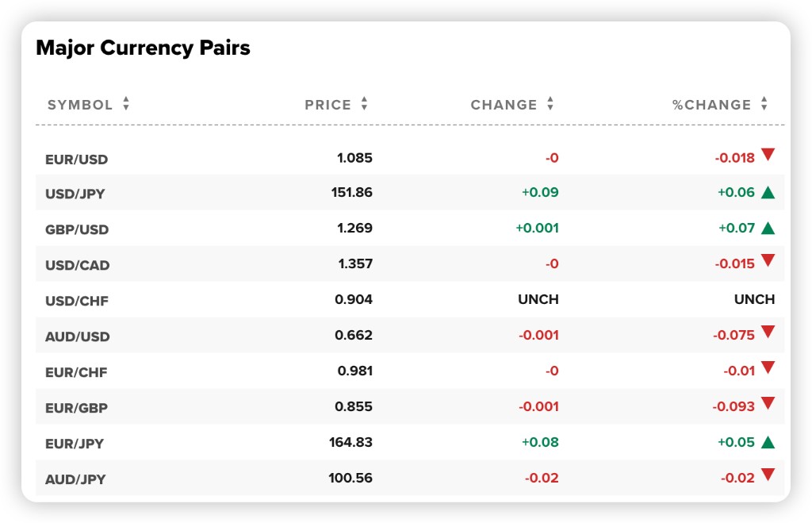Click the green up arrow for USD/JPY
812x523 pixels.
[768, 192]
